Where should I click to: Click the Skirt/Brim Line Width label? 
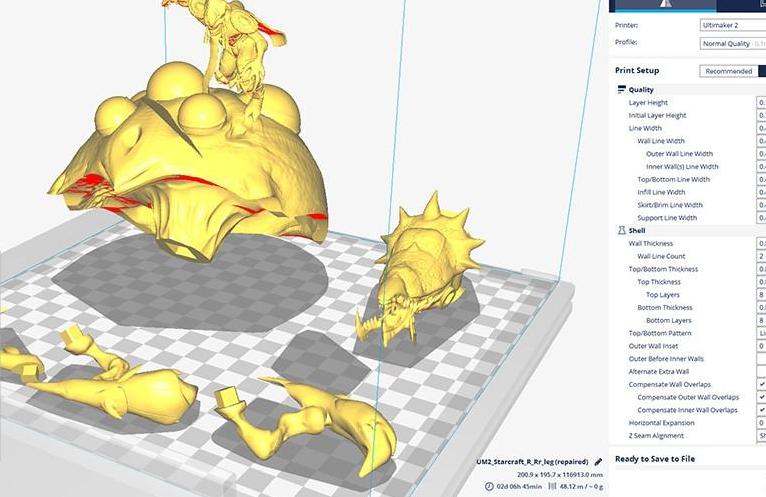[670, 205]
